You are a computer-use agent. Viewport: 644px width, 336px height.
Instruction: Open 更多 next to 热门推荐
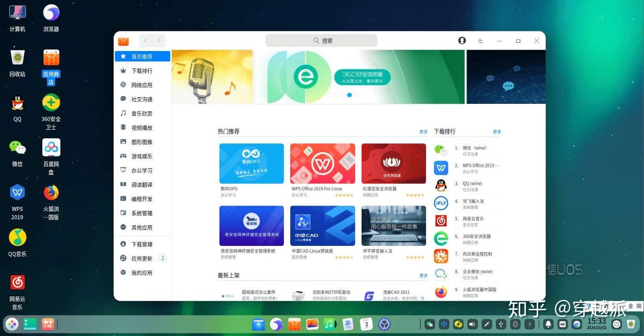point(423,131)
